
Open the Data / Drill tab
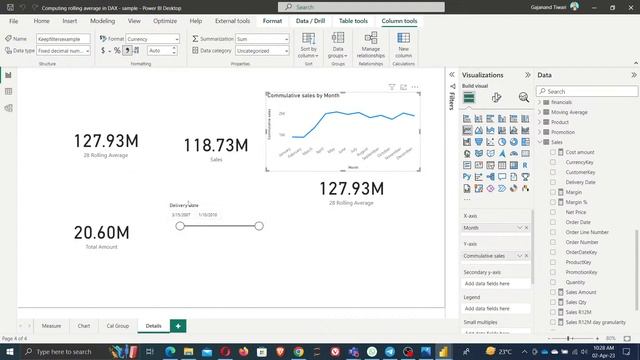click(x=310, y=21)
